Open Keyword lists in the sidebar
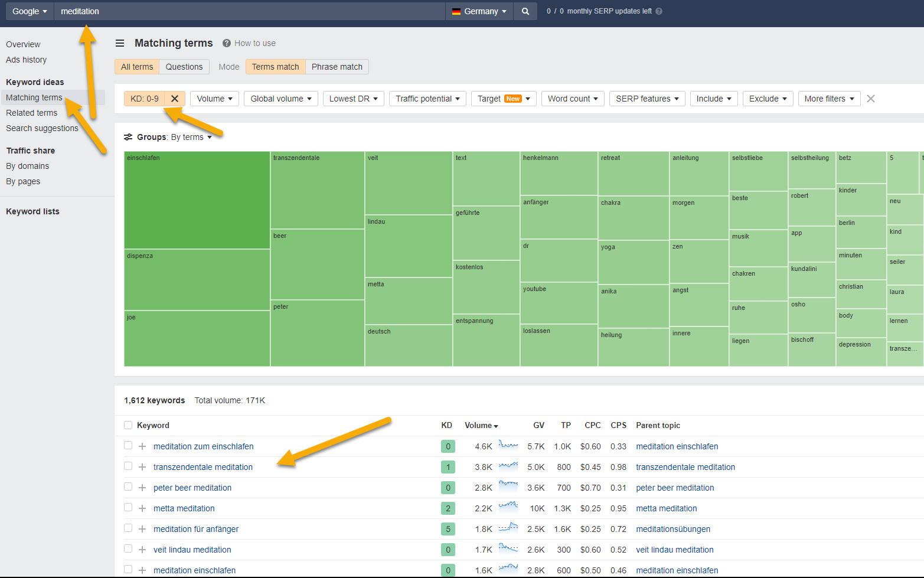 (x=32, y=211)
